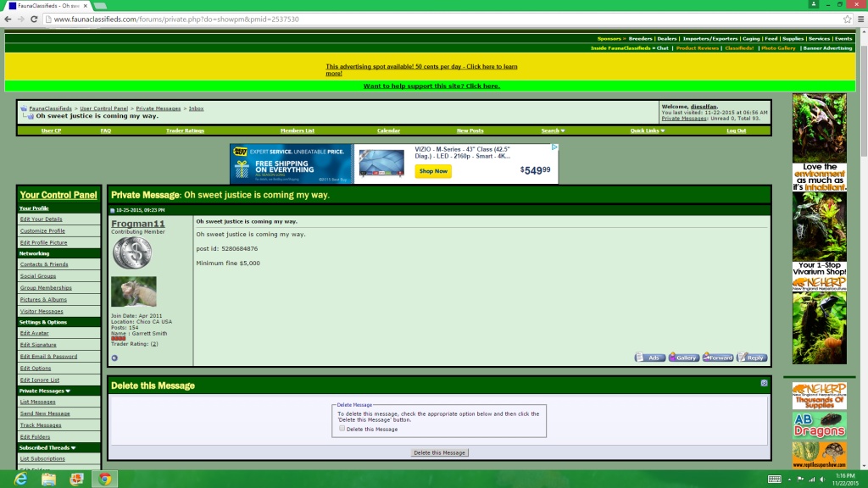Expand the Search dropdown menu
868x488 pixels.
click(x=553, y=130)
